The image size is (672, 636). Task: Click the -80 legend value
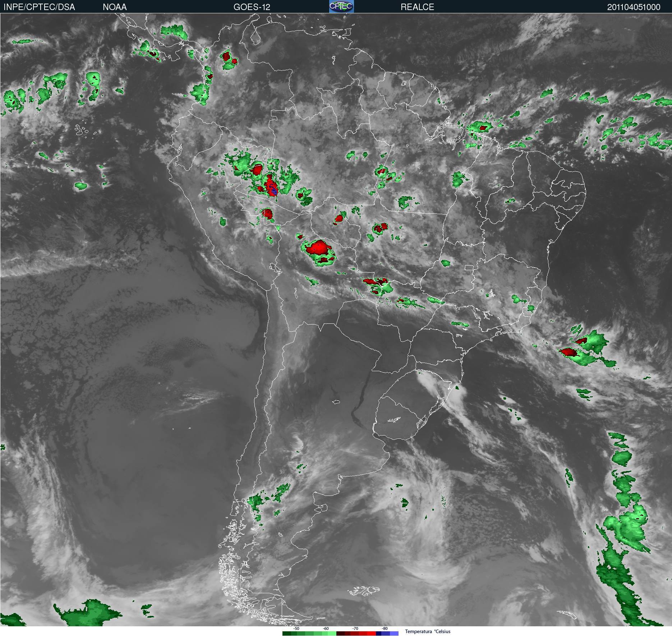coord(385,628)
